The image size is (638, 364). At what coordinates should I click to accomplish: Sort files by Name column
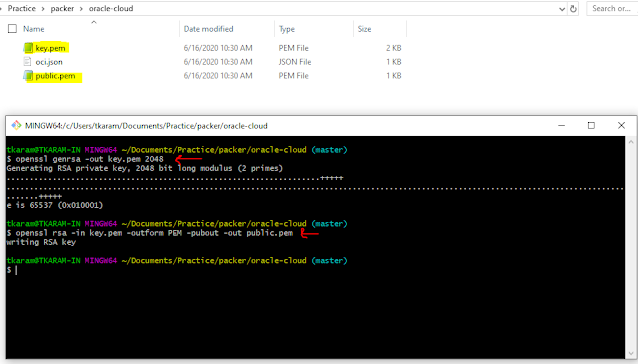coord(34,29)
